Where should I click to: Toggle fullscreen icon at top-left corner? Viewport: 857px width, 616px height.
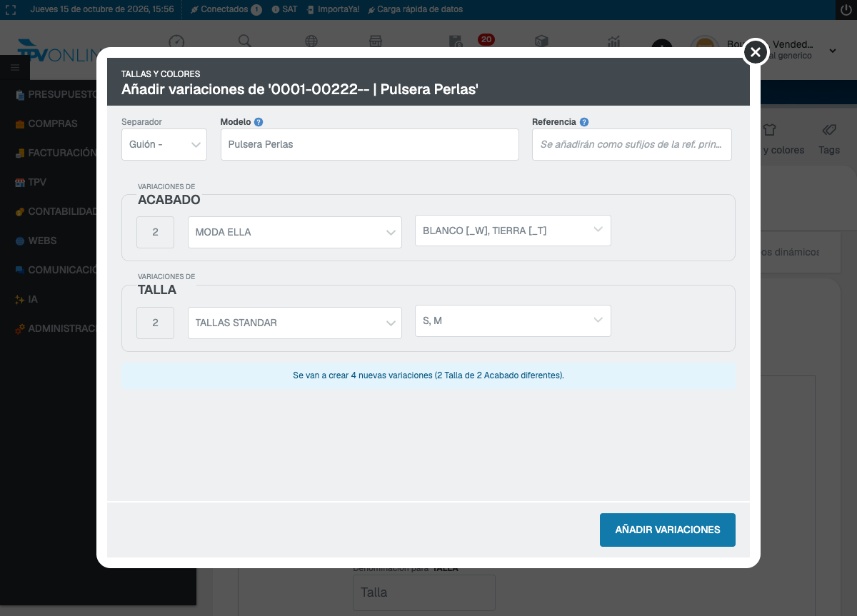coord(10,9)
